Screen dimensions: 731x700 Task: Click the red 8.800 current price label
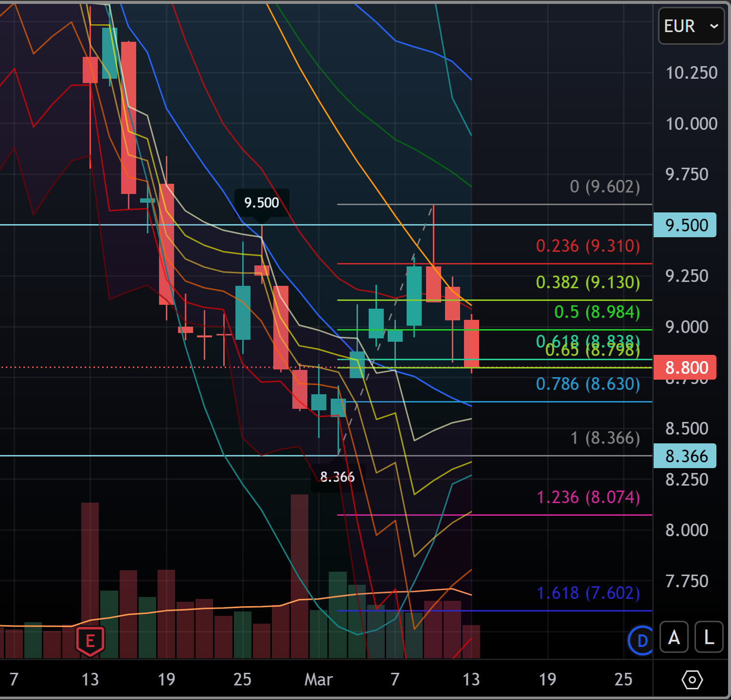pos(685,367)
